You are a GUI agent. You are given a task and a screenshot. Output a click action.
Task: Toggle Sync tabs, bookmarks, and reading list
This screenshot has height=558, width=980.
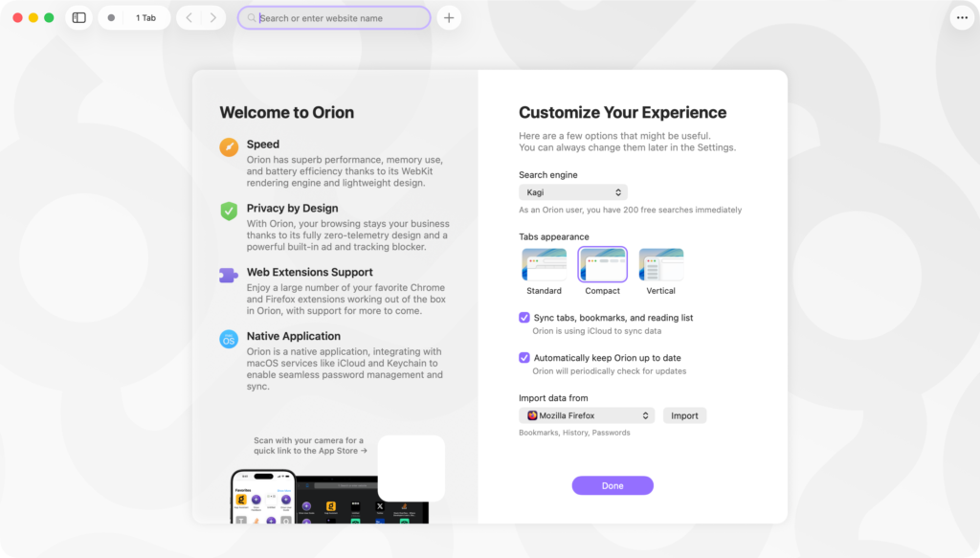click(x=524, y=318)
